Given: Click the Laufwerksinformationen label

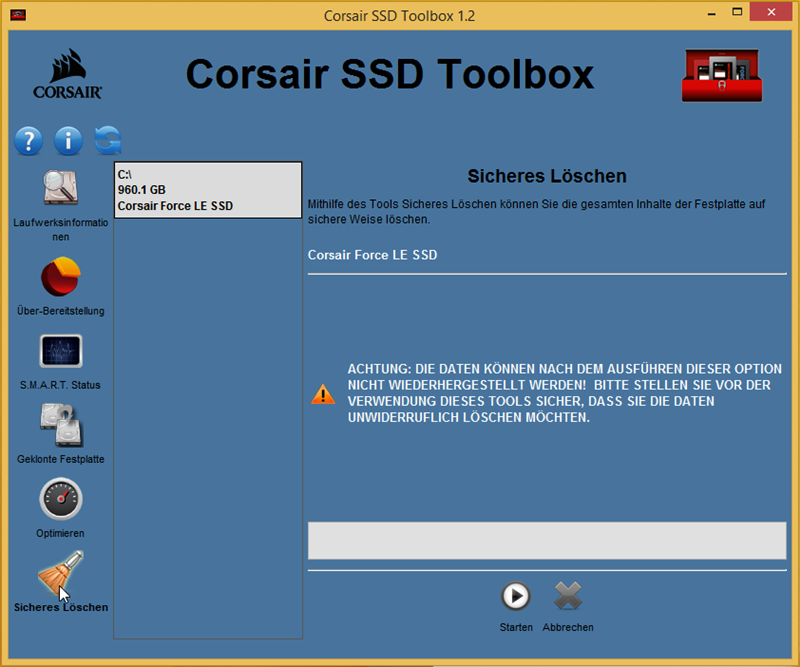Looking at the screenshot, I should [x=61, y=230].
